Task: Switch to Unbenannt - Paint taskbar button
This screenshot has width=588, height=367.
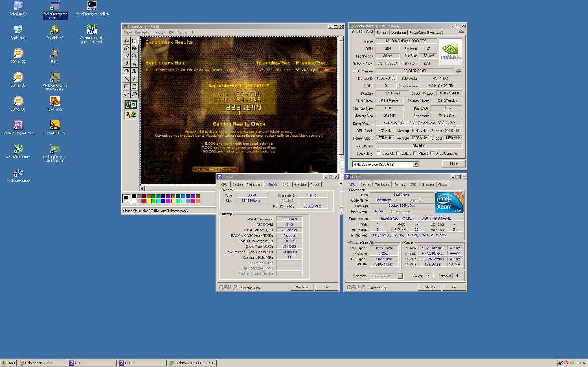Action: pos(43,363)
